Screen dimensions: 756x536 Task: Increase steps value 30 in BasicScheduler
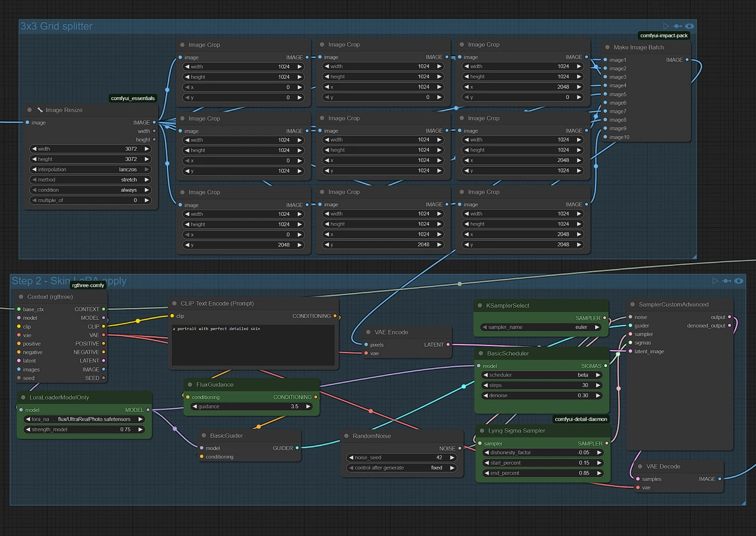[x=598, y=385]
